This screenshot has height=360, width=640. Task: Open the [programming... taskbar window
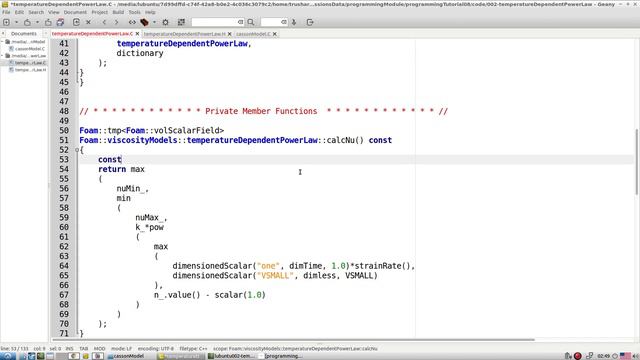(281, 356)
